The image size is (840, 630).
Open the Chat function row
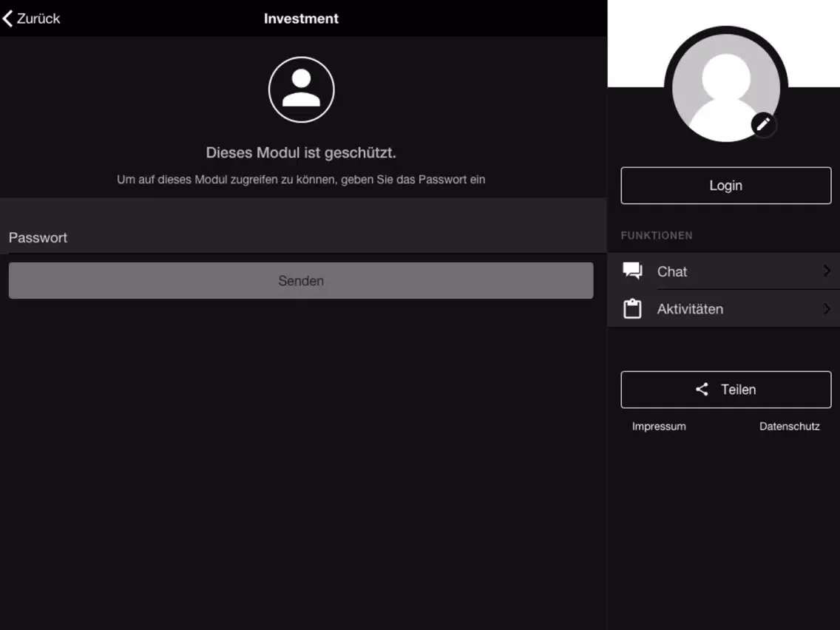tap(724, 271)
